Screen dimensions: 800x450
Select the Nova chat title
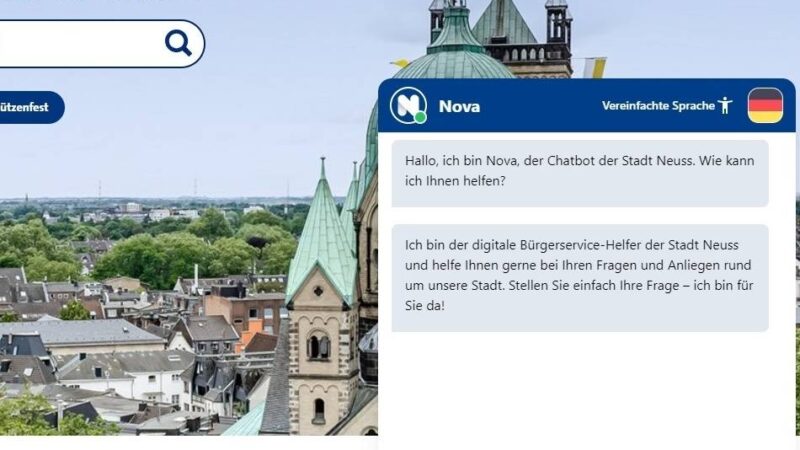click(x=459, y=106)
